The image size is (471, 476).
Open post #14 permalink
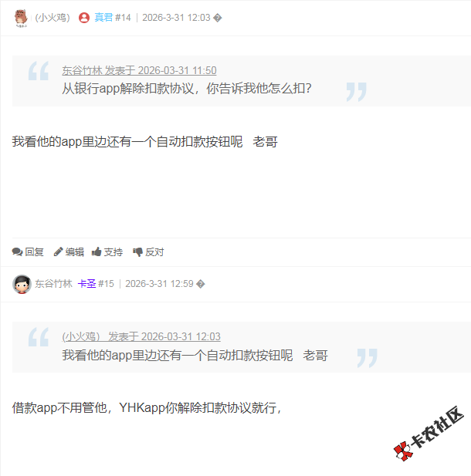[x=123, y=18]
